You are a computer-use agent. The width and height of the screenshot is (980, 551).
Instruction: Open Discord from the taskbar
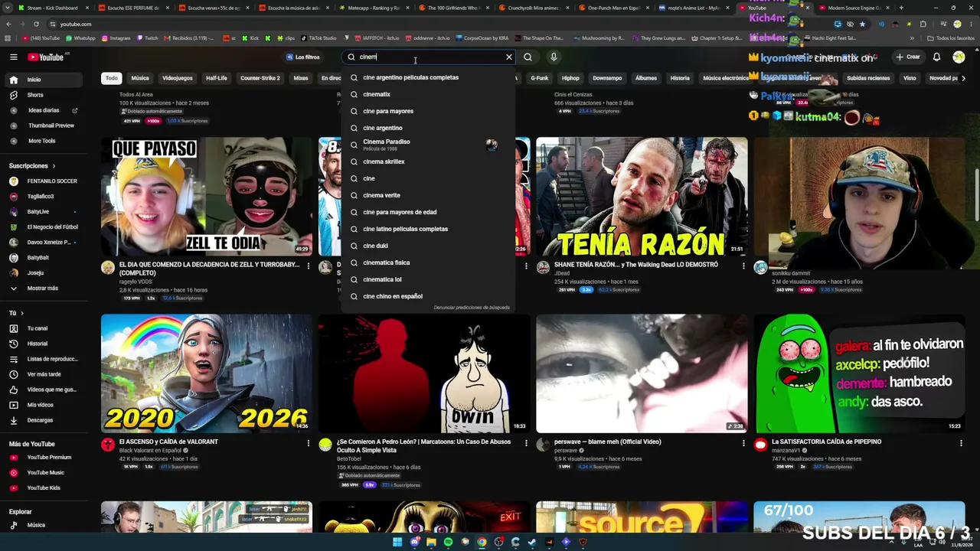(x=414, y=543)
